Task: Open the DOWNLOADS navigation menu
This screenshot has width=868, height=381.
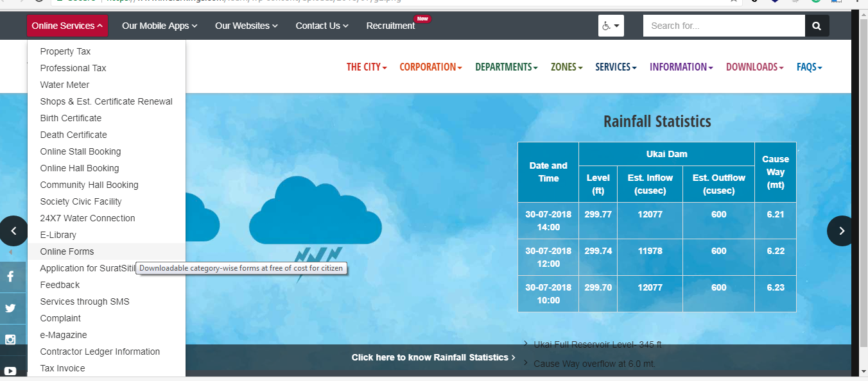Action: coord(754,67)
